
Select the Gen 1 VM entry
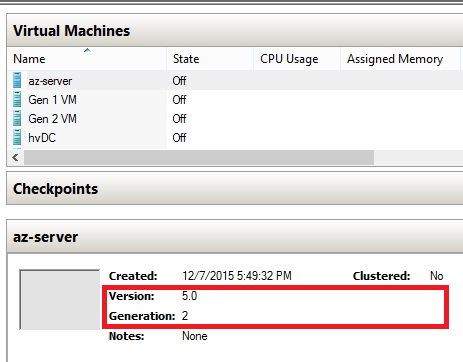coord(52,100)
